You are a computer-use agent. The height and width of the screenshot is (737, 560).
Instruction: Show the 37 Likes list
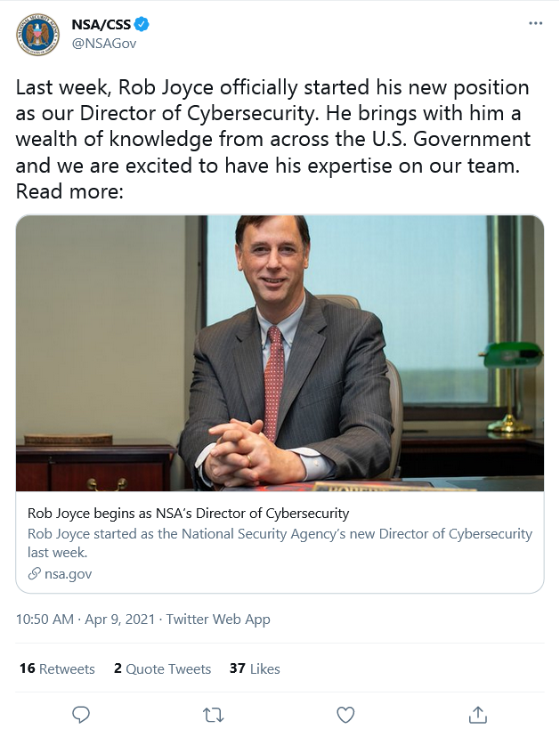(x=255, y=668)
